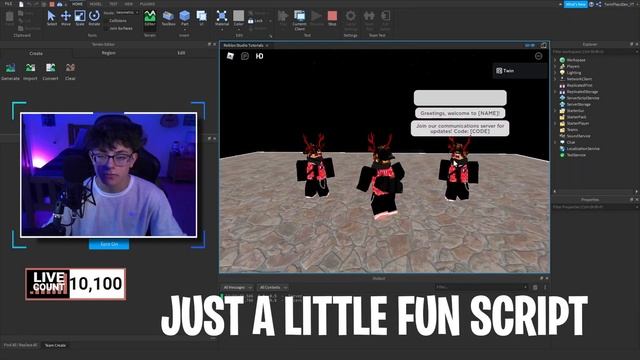
Task: Open the All Messages output dropdown
Action: coord(237,287)
